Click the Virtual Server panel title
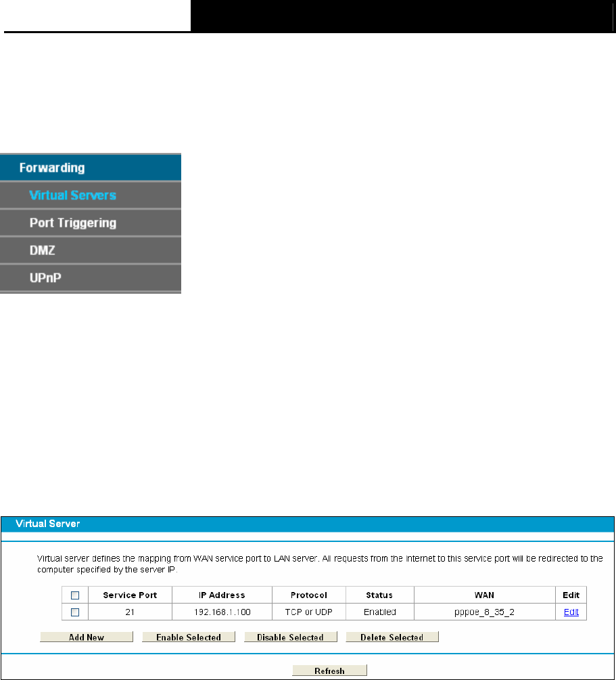Image resolution: width=616 pixels, height=680 pixels. pyautogui.click(x=48, y=524)
